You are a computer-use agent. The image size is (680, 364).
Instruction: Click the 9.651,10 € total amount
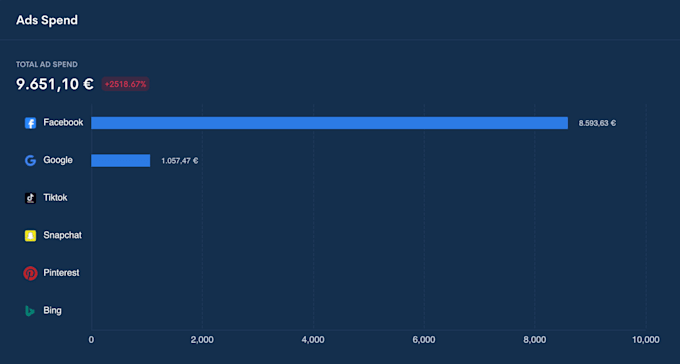55,84
